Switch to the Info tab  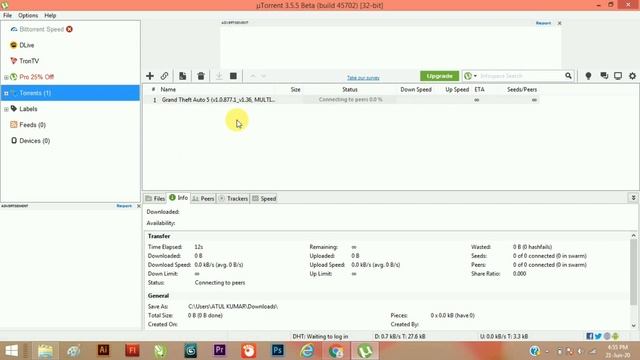pyautogui.click(x=179, y=198)
